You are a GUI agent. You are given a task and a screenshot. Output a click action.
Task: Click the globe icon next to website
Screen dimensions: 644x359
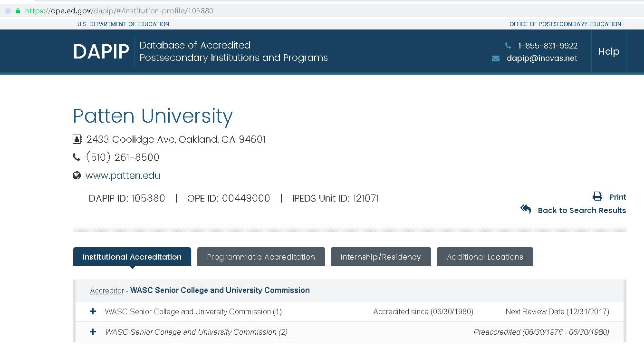(77, 175)
